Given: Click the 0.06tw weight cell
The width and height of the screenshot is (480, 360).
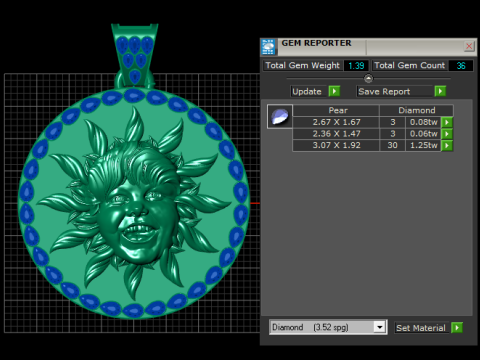Looking at the screenshot, I should 423,134.
